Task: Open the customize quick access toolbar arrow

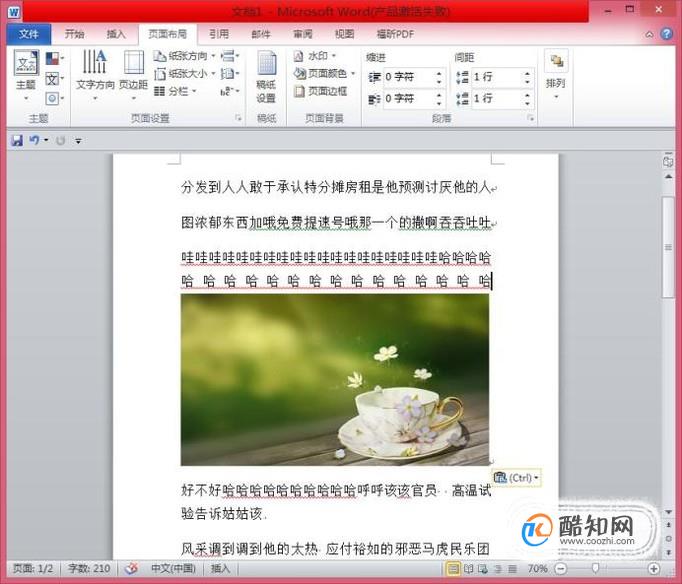Action: point(78,140)
